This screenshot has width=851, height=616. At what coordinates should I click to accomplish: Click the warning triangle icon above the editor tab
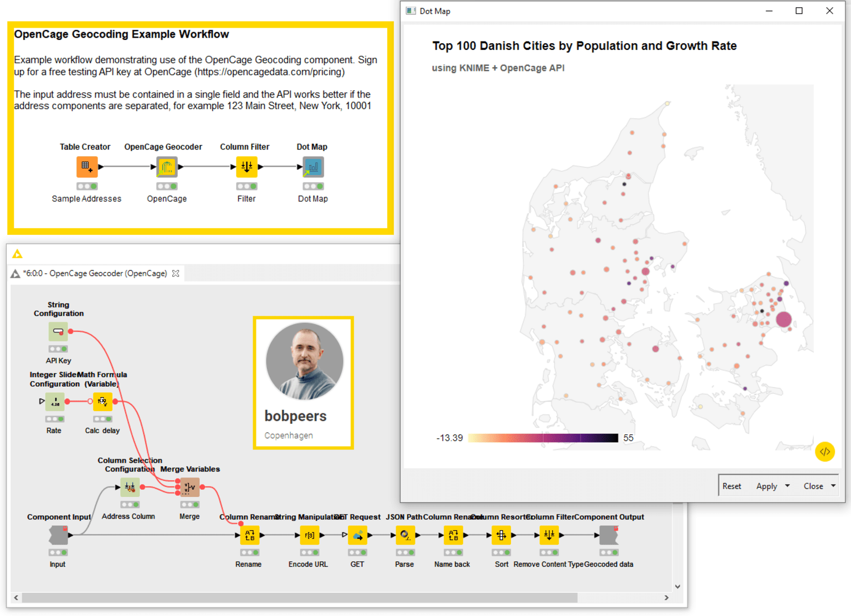[17, 254]
